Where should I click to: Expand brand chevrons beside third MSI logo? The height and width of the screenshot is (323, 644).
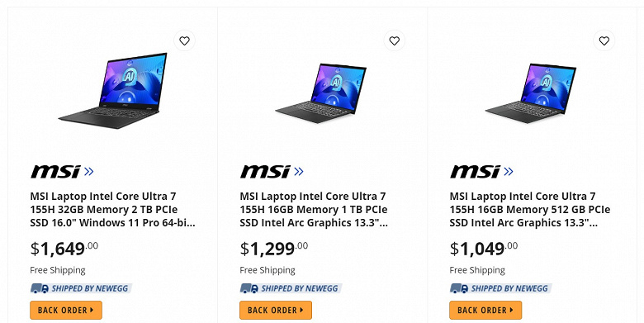coord(509,171)
